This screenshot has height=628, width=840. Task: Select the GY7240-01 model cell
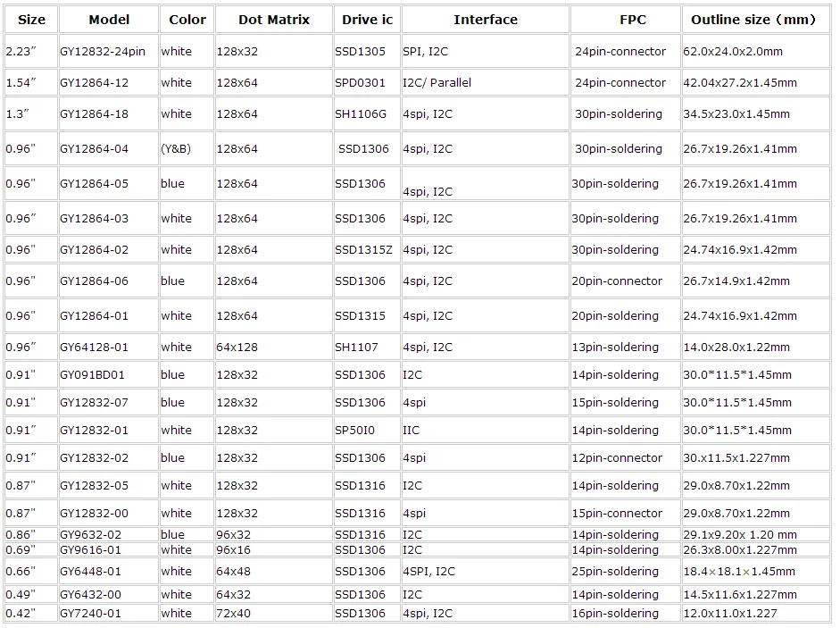coord(89,614)
